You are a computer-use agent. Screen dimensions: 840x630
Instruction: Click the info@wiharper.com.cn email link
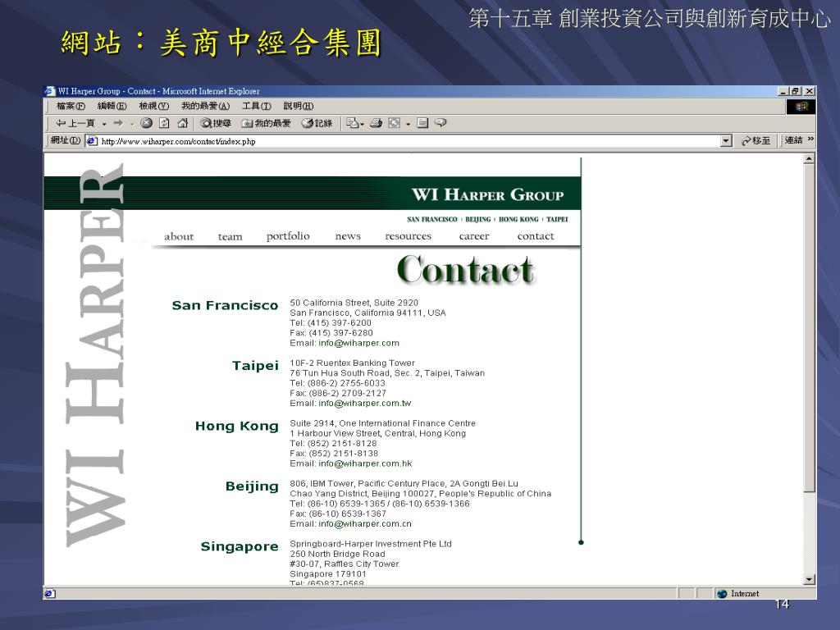click(365, 524)
